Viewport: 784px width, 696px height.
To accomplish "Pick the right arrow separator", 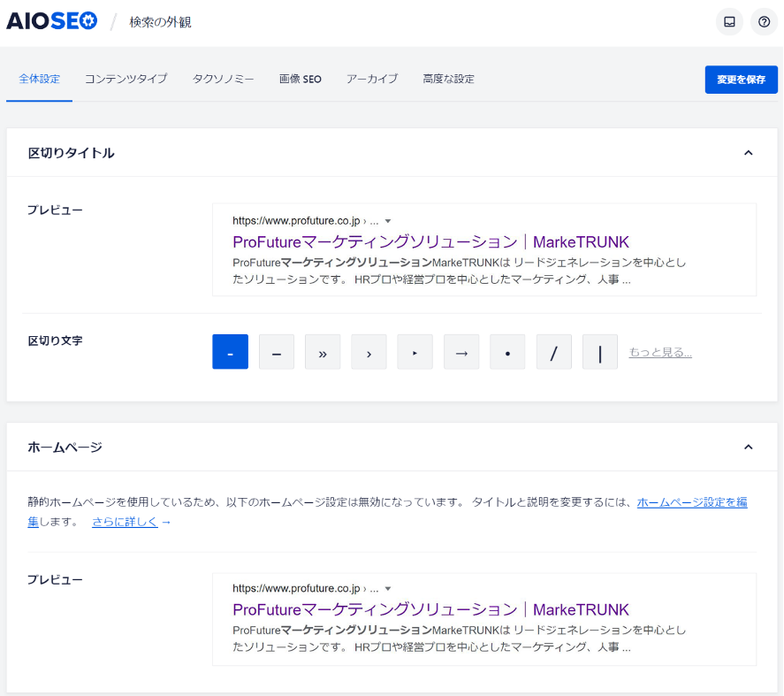I will click(461, 352).
